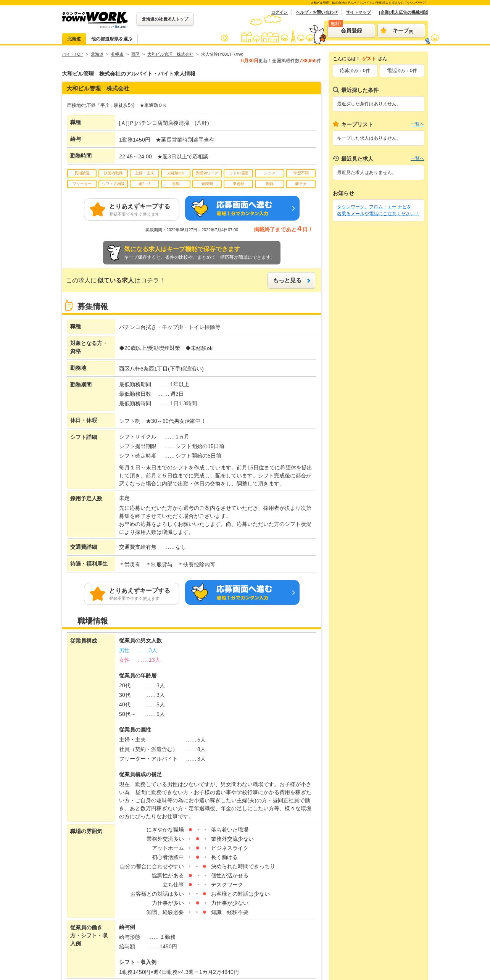The image size is (490, 980).
Task: Click the 求人情報(Y00CFRXW) breadcrumb text
Action: (222, 54)
